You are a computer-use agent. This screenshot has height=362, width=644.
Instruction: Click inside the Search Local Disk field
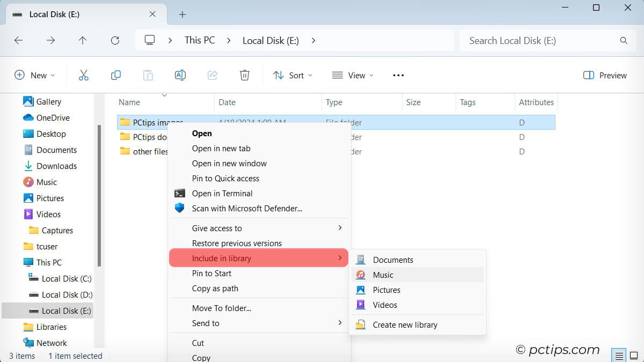pyautogui.click(x=537, y=40)
